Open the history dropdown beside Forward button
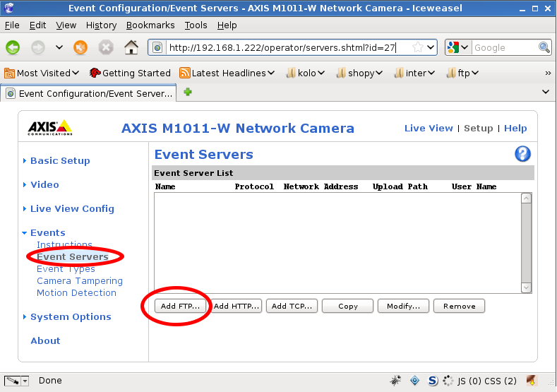Image resolution: width=557 pixels, height=392 pixels. pos(59,47)
